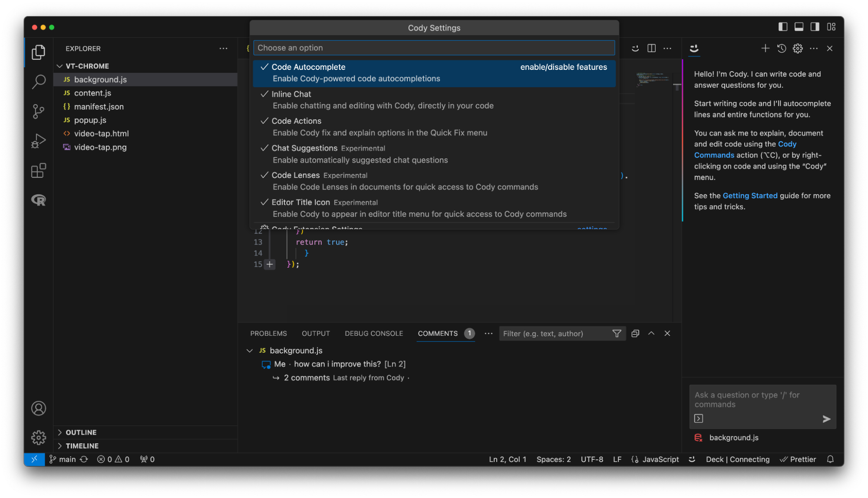Expand the TIMELINE section in sidebar

click(81, 445)
